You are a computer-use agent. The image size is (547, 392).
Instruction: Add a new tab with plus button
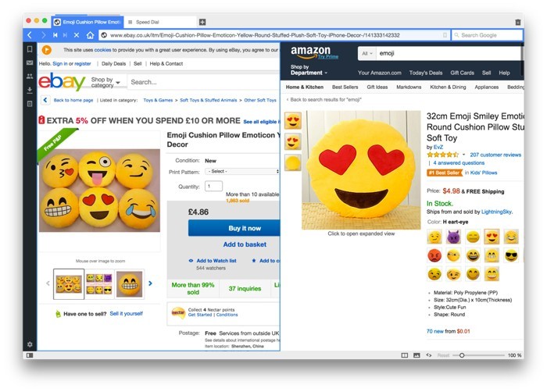[x=202, y=23]
